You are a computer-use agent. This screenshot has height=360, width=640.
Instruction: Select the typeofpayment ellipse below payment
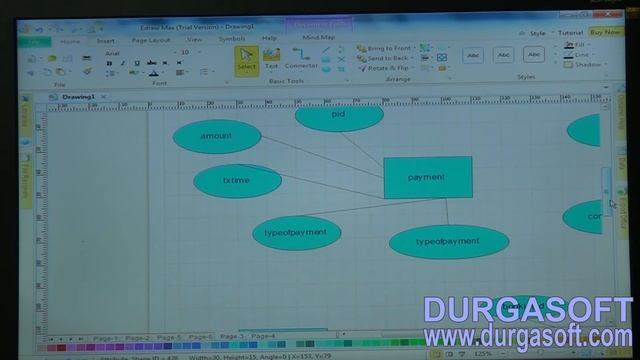449,242
